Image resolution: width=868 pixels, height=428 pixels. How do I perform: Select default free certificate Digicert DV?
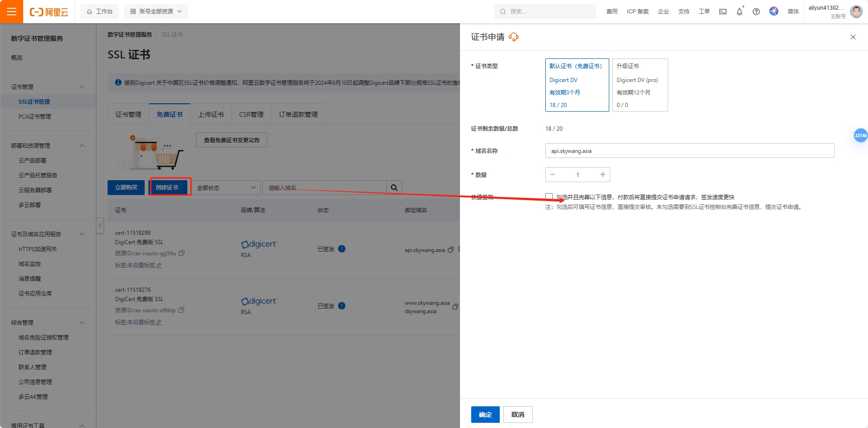[577, 85]
